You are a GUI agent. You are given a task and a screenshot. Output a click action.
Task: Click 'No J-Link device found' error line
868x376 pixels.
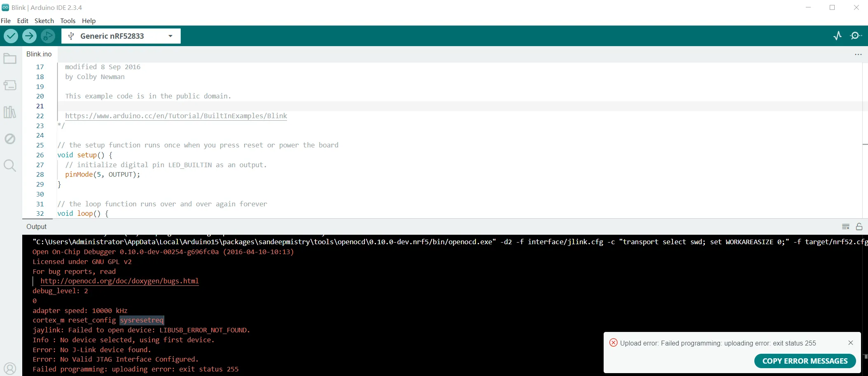coord(92,350)
